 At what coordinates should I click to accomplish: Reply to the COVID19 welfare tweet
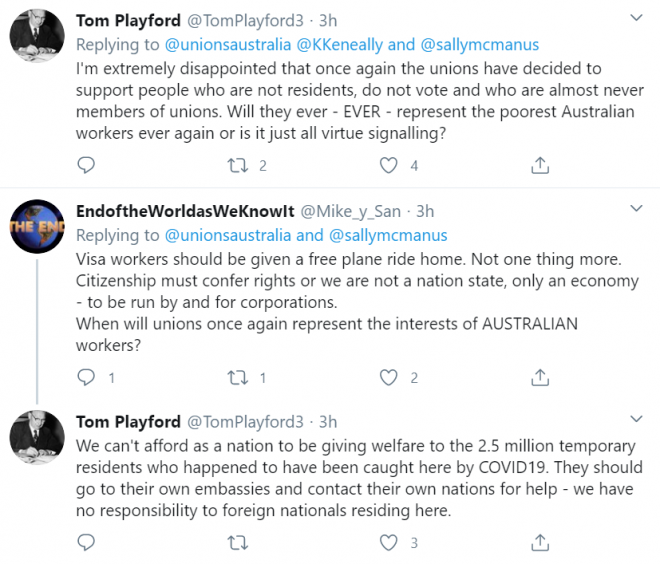click(86, 543)
